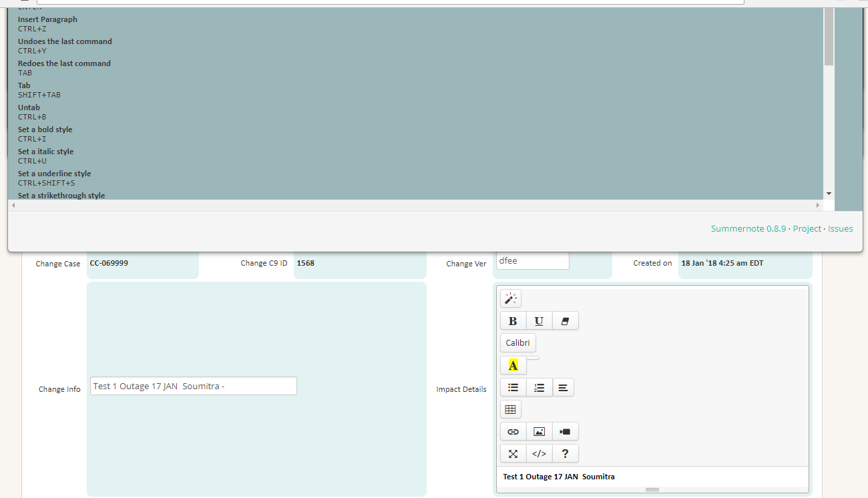The image size is (868, 498).
Task: Toggle underline formatting
Action: coord(539,320)
